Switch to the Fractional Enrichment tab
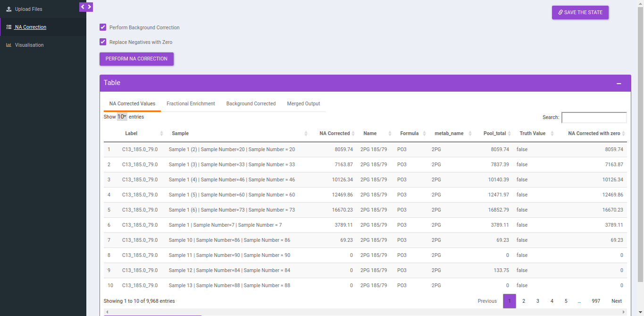Image resolution: width=644 pixels, height=316 pixels. 191,103
